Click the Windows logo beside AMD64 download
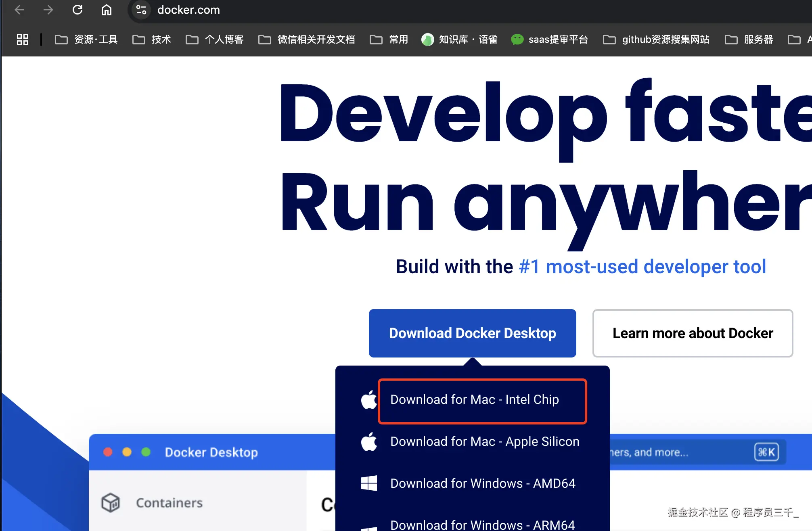 [369, 483]
